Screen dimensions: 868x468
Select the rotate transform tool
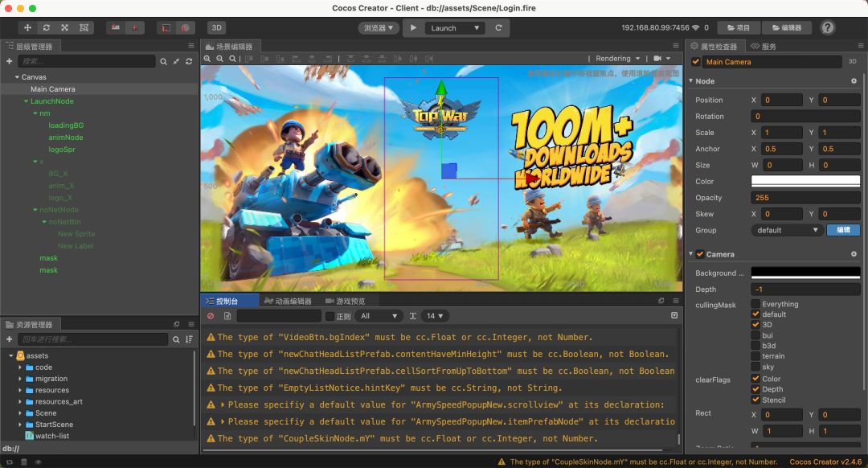pos(47,27)
